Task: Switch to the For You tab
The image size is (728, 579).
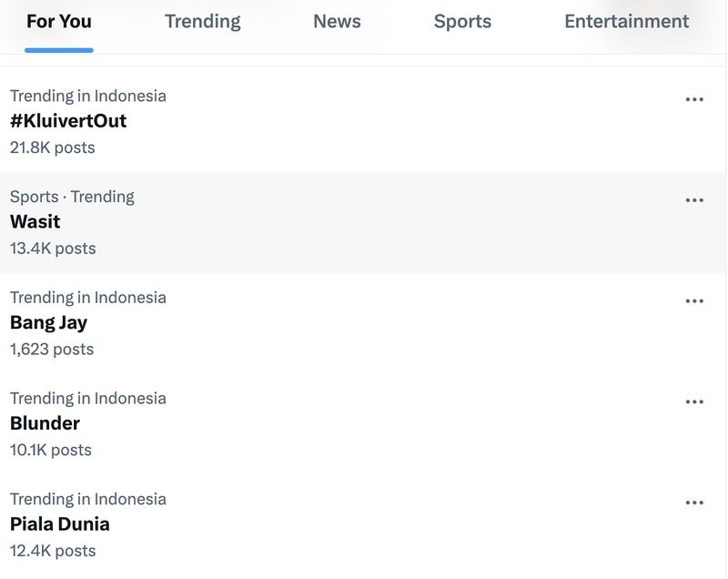Action: coord(59,22)
